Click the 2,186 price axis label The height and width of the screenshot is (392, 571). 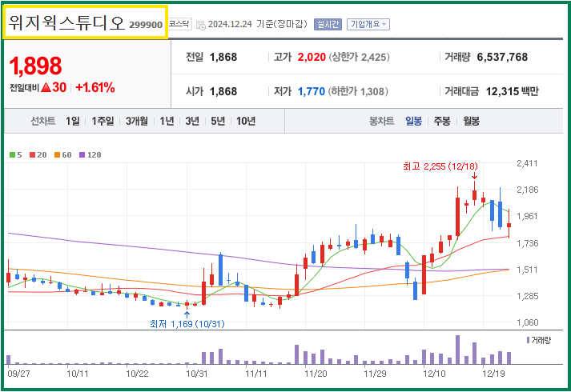pos(527,190)
